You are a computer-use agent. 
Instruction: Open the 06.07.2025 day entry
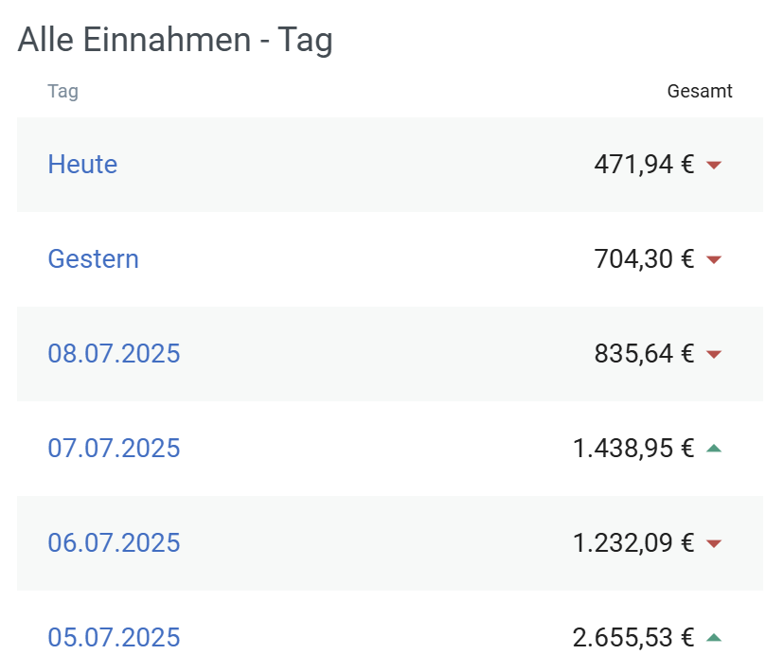(x=114, y=543)
